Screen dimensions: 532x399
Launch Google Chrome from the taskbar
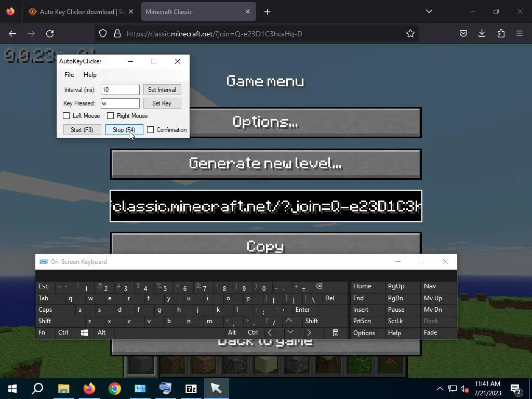115,389
